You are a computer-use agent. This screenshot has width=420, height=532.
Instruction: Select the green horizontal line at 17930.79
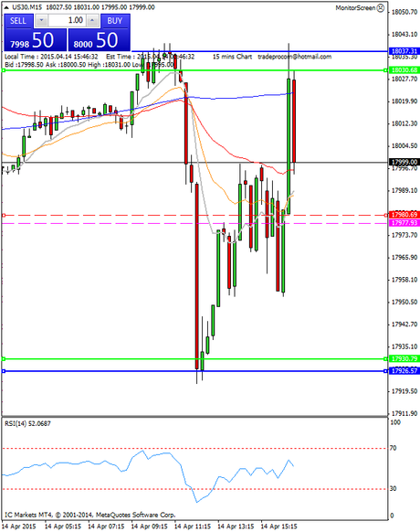tap(194, 359)
